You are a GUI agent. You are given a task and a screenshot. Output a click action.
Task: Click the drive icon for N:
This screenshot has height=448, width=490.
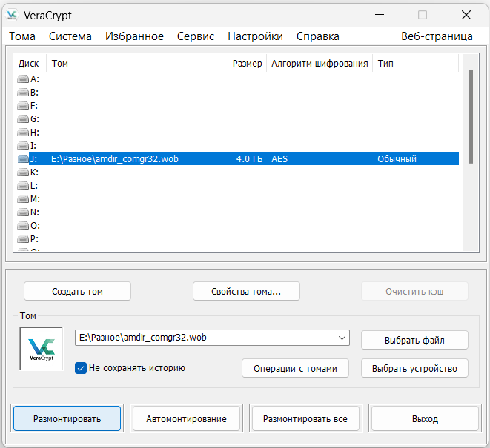pos(23,213)
